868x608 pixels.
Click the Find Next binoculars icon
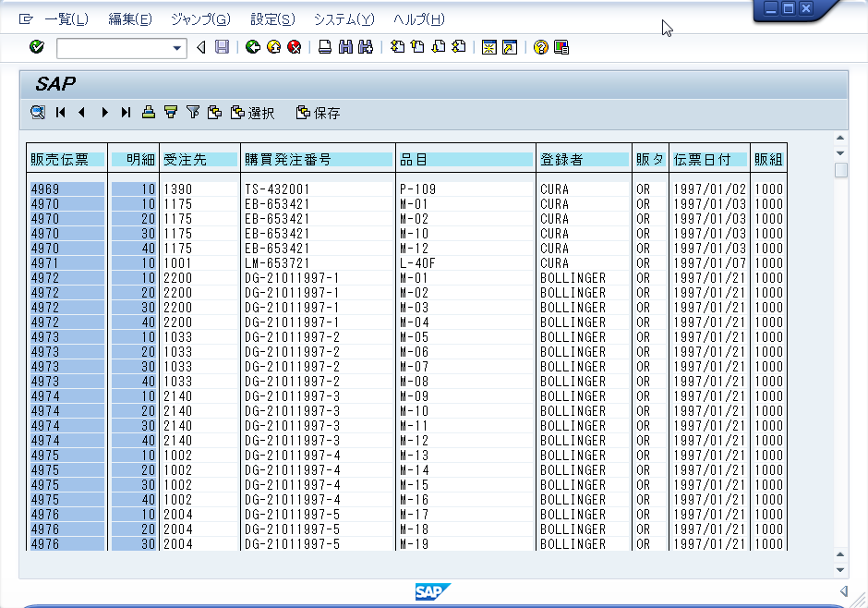[x=366, y=47]
